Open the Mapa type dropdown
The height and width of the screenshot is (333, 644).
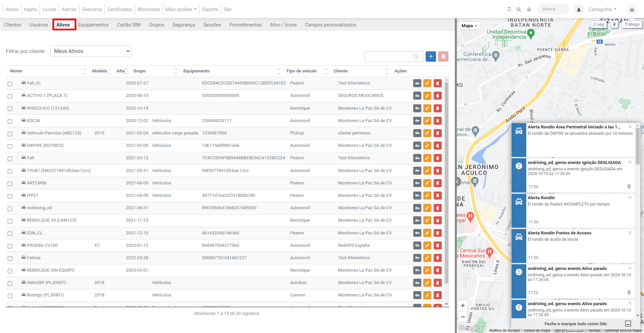pos(469,26)
